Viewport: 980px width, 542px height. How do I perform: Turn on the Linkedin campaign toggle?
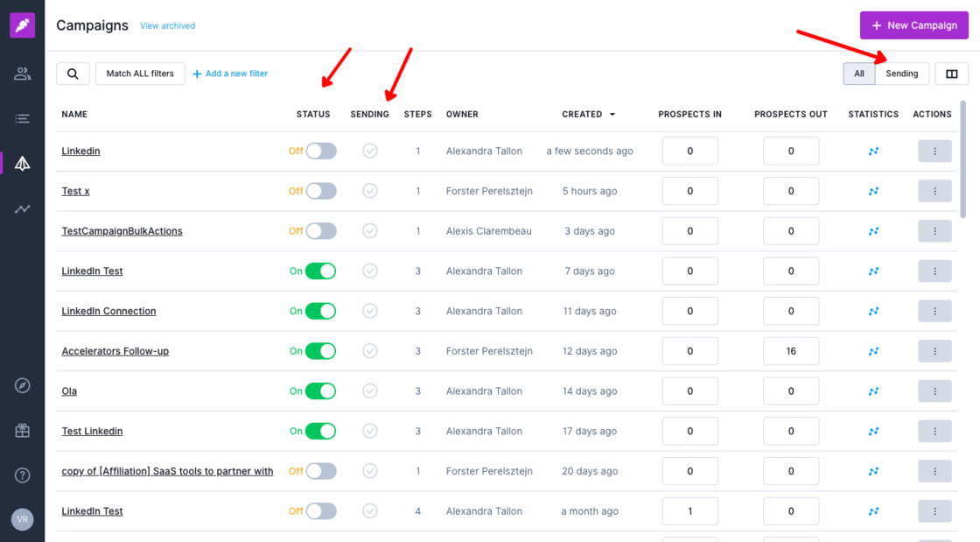[x=320, y=151]
